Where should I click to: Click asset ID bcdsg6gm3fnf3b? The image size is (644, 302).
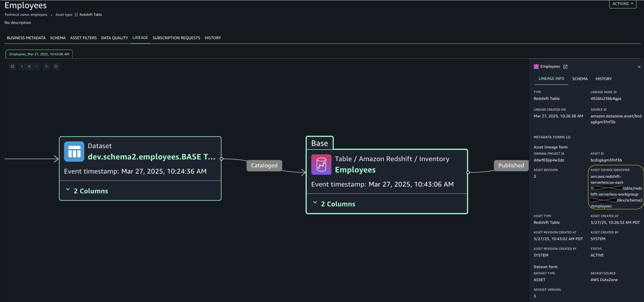(606, 160)
